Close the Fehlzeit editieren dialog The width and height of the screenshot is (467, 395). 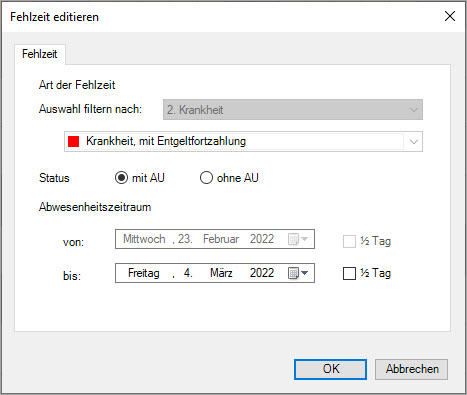click(450, 16)
